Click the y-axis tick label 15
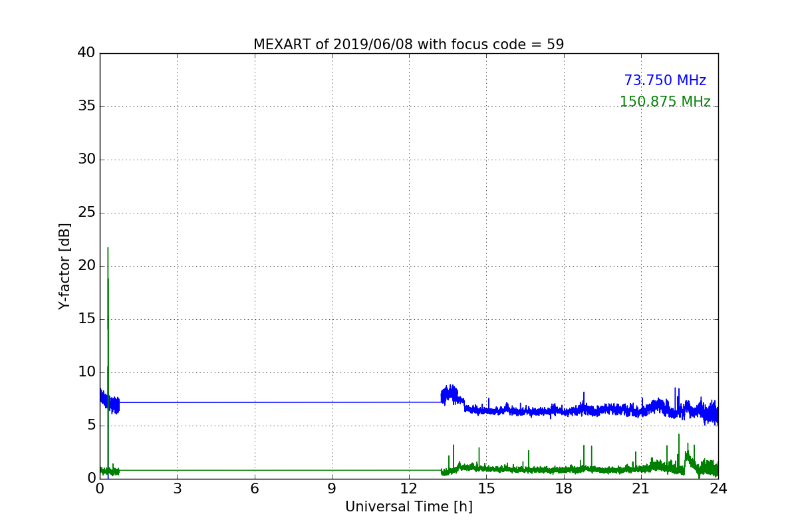Image resolution: width=798 pixels, height=532 pixels. [86, 319]
